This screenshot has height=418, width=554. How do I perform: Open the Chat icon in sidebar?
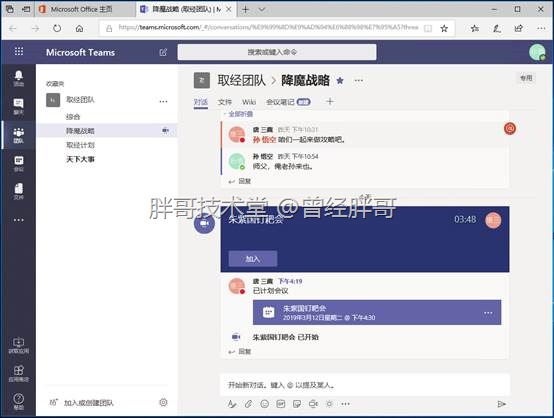pyautogui.click(x=18, y=106)
